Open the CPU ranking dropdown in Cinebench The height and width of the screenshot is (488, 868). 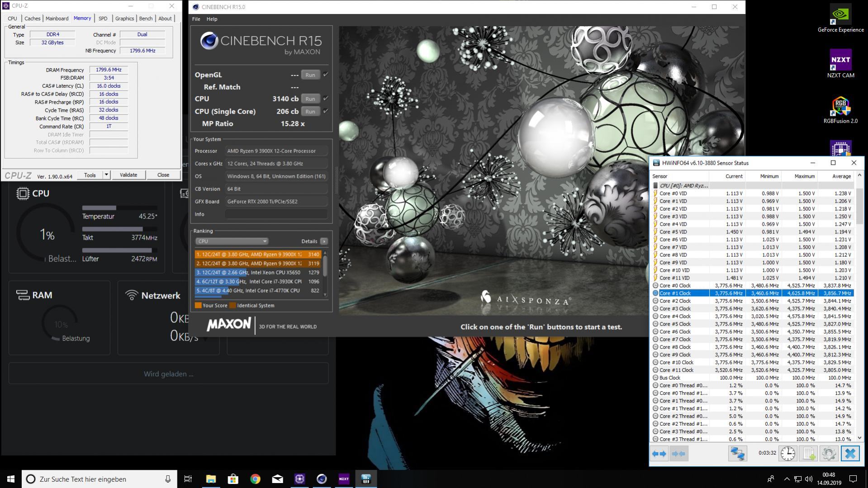232,241
